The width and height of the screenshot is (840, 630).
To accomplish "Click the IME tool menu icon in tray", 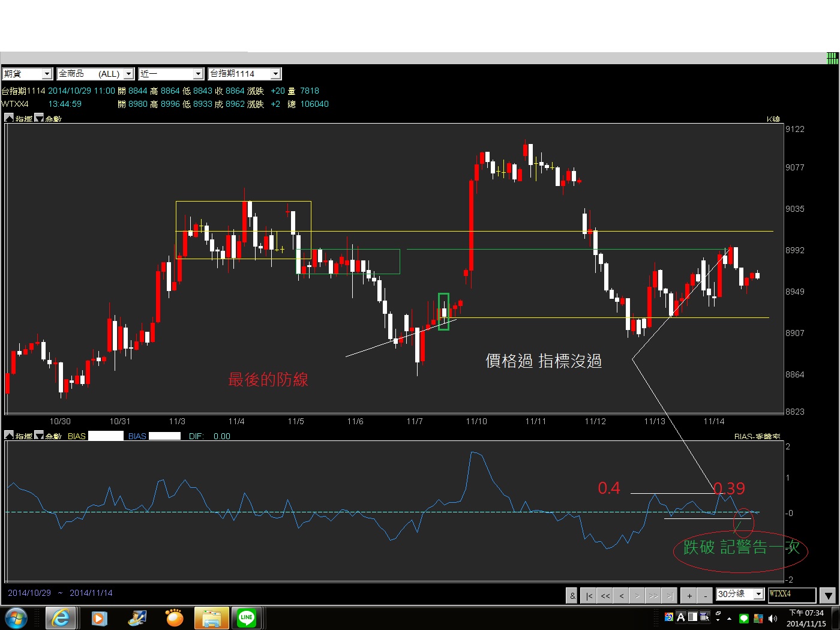I will (x=704, y=617).
